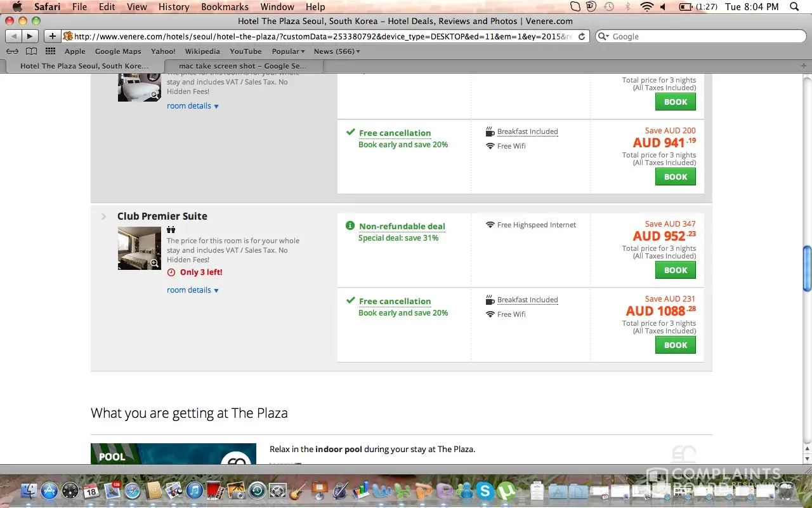
Task: Open the Popular bookmarks dropdown
Action: (288, 51)
